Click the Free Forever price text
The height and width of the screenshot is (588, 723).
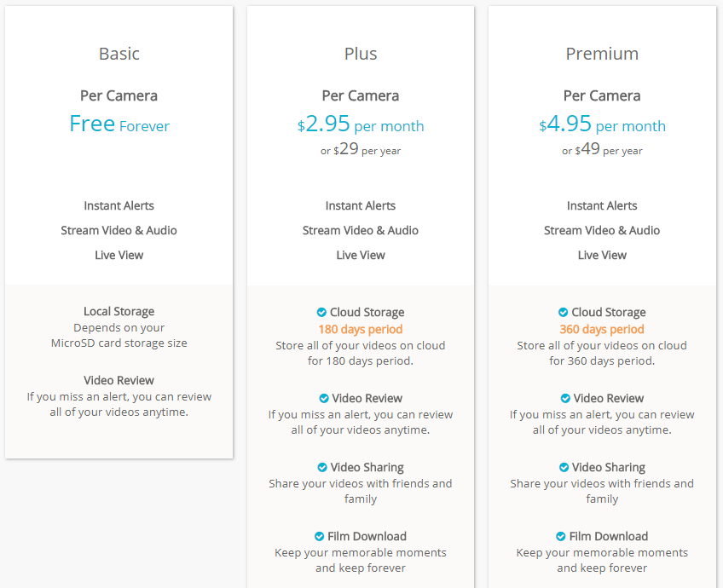(119, 124)
